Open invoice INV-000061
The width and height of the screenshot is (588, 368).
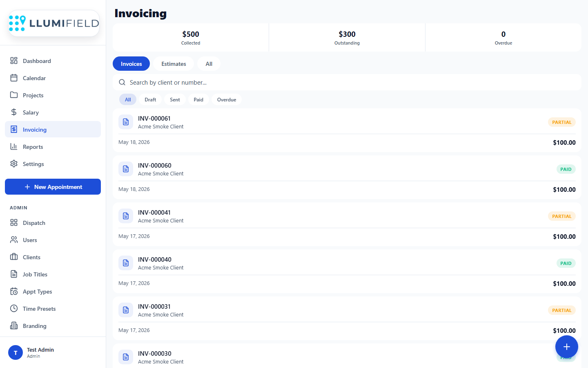(347, 130)
